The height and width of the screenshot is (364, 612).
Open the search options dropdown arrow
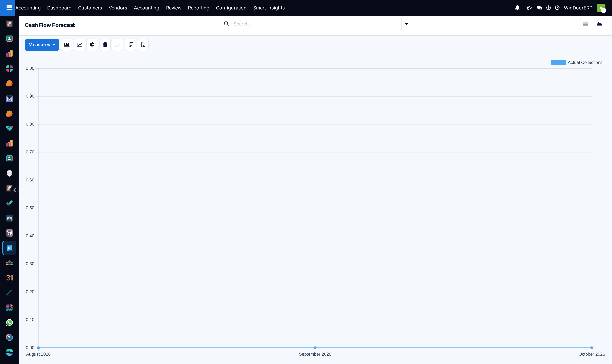pos(406,24)
